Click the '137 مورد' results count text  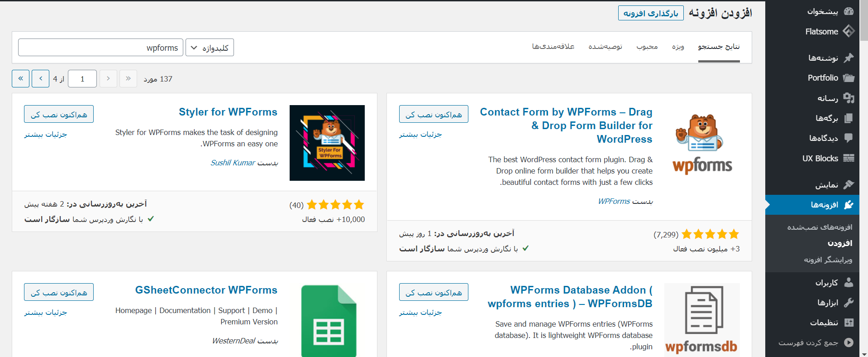(158, 79)
